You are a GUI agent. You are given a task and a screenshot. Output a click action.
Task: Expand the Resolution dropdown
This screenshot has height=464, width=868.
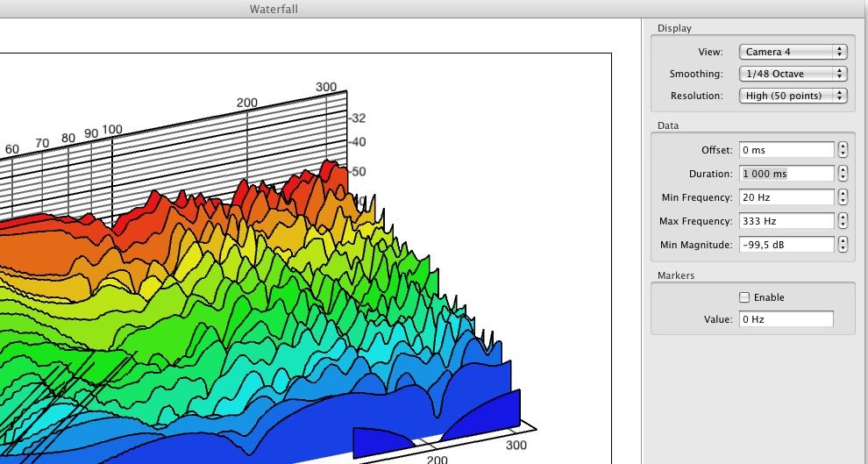[793, 96]
